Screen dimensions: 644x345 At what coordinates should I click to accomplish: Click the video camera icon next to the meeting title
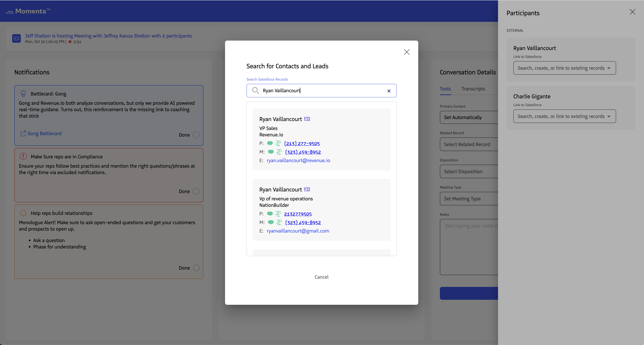click(x=16, y=38)
